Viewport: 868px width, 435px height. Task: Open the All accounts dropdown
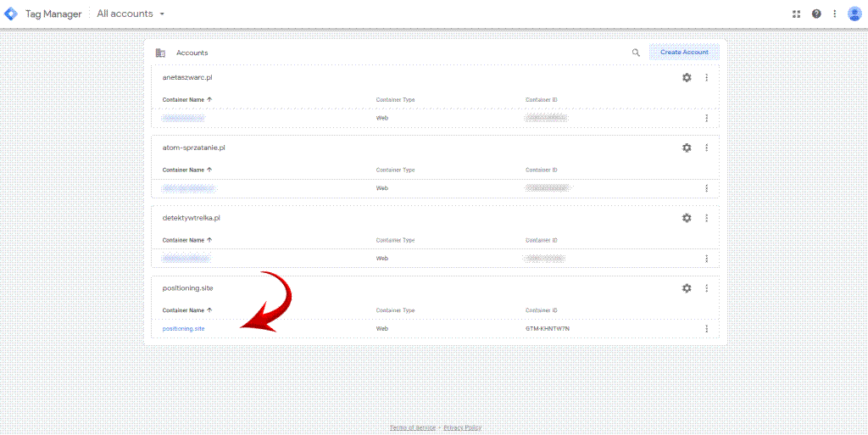point(131,14)
